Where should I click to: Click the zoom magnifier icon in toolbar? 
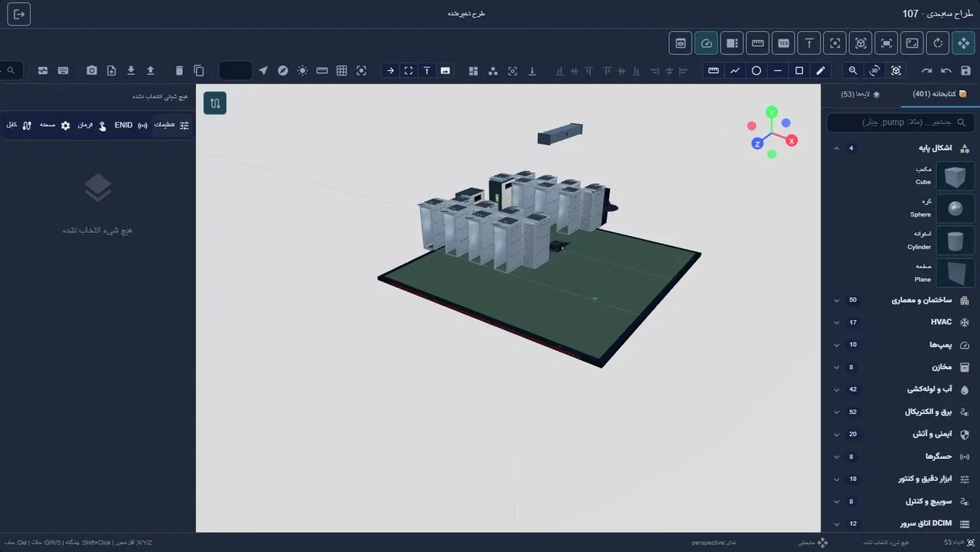tap(853, 71)
